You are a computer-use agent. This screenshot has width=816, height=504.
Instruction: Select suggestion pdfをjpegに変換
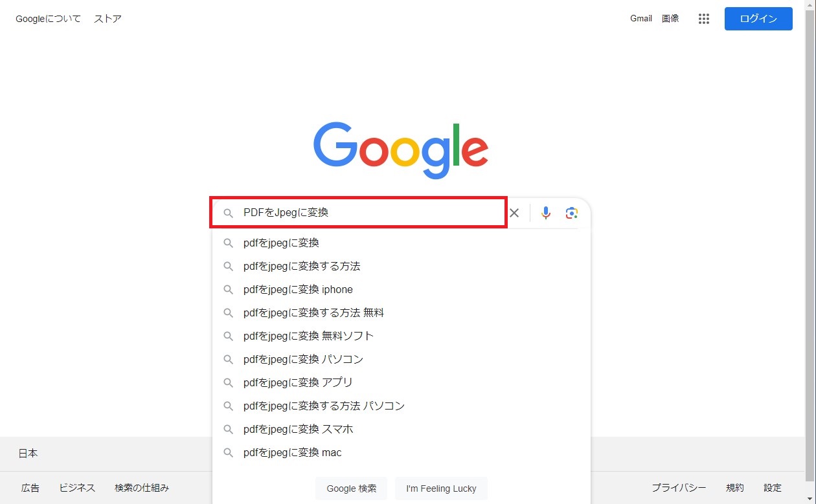tap(401, 243)
